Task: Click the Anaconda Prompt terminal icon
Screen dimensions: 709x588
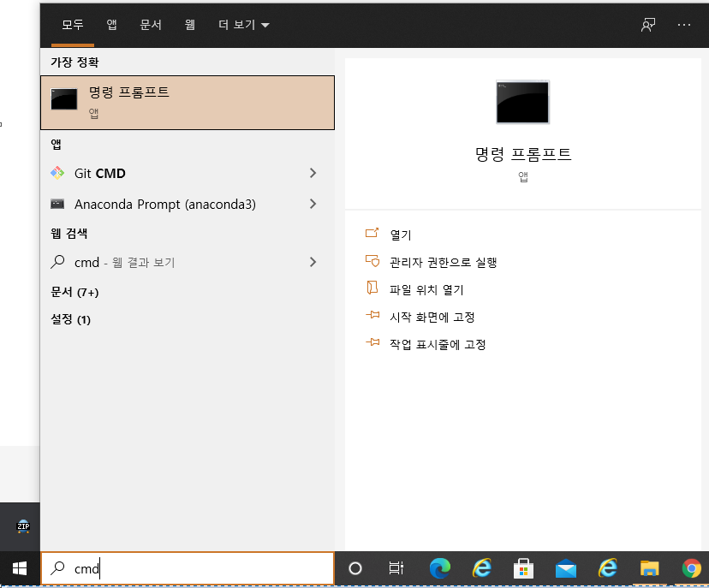Action: pos(57,204)
